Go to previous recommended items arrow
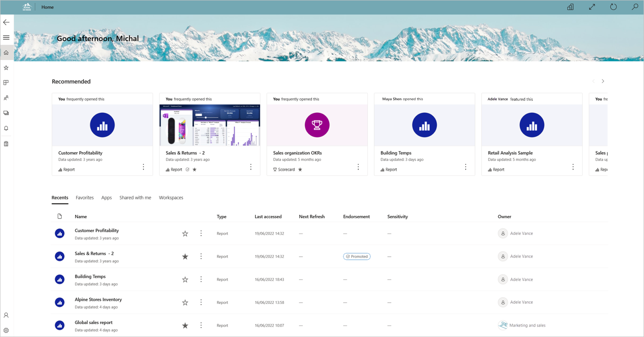The image size is (644, 337). [593, 81]
